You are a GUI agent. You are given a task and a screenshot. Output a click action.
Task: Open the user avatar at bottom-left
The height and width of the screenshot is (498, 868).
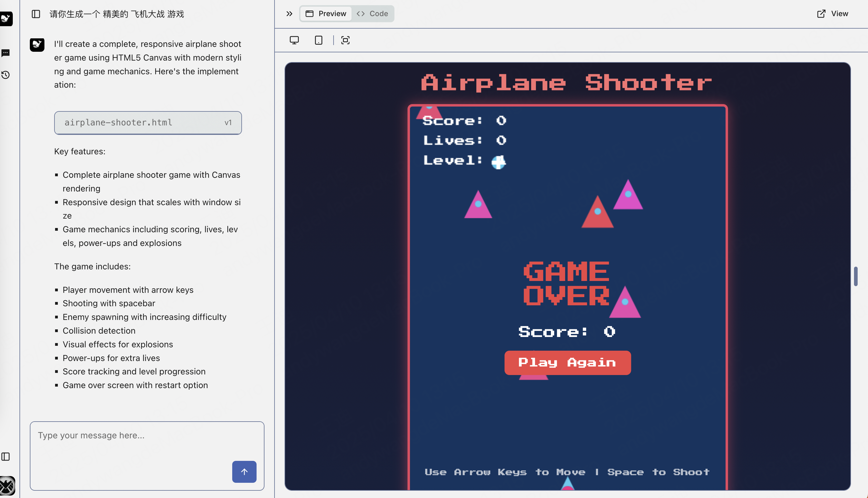pyautogui.click(x=7, y=485)
